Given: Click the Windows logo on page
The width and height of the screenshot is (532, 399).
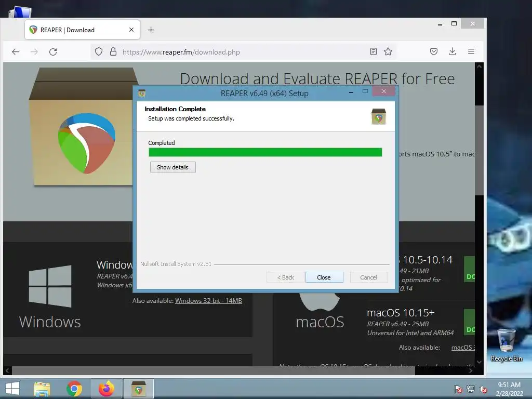Looking at the screenshot, I should [50, 286].
